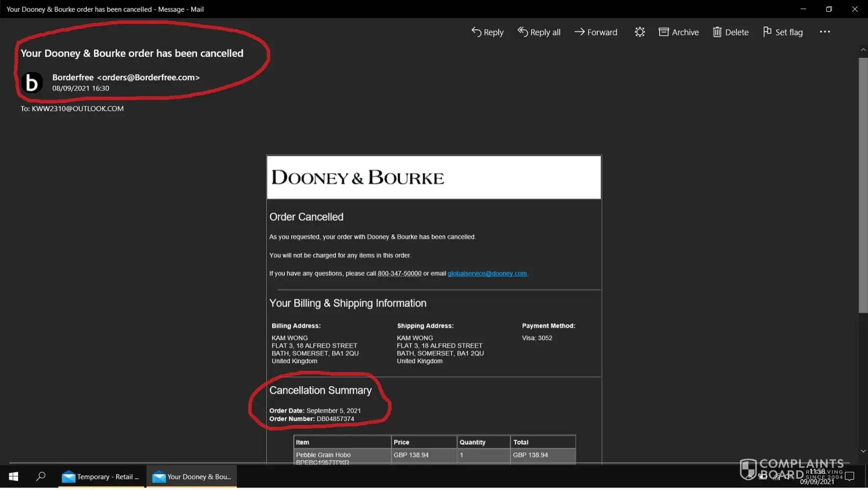The width and height of the screenshot is (868, 490).
Task: Click the scroll down arrow
Action: pos(863,451)
